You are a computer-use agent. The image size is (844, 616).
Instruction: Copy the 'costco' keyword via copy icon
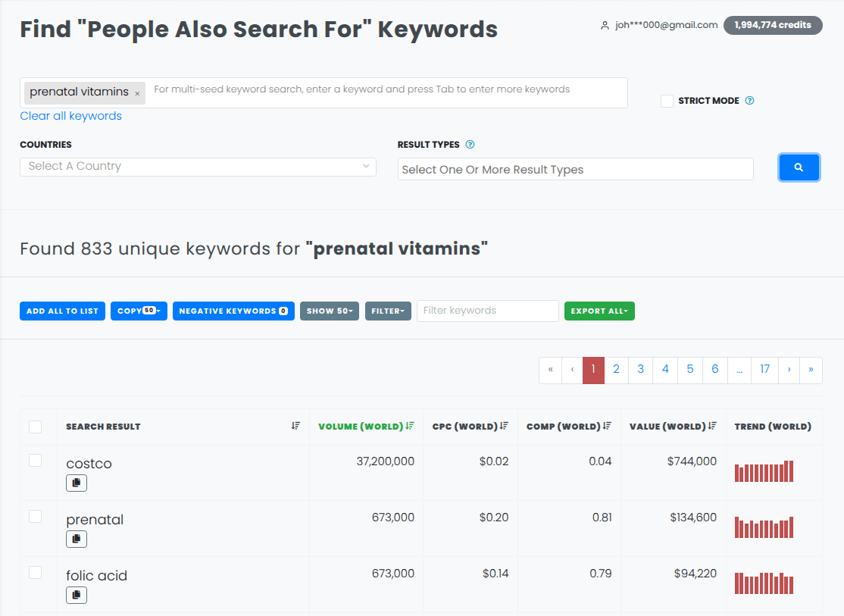coord(76,483)
